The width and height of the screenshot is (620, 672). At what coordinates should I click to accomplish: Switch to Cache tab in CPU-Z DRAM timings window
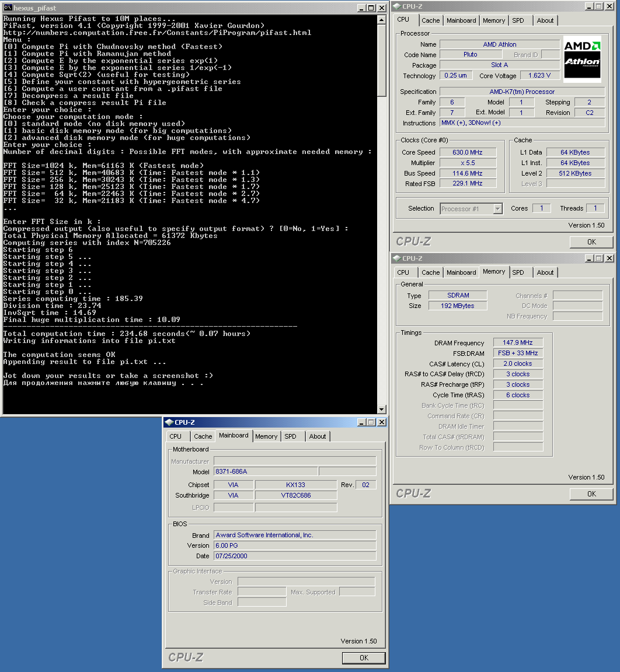point(430,272)
